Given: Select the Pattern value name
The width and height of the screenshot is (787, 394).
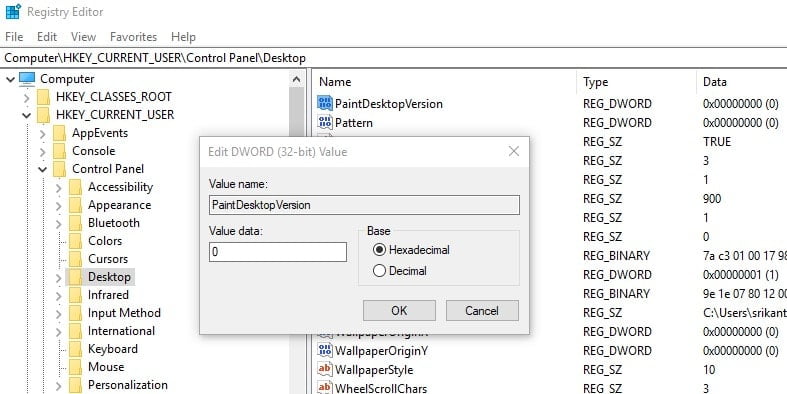Looking at the screenshot, I should [x=354, y=123].
